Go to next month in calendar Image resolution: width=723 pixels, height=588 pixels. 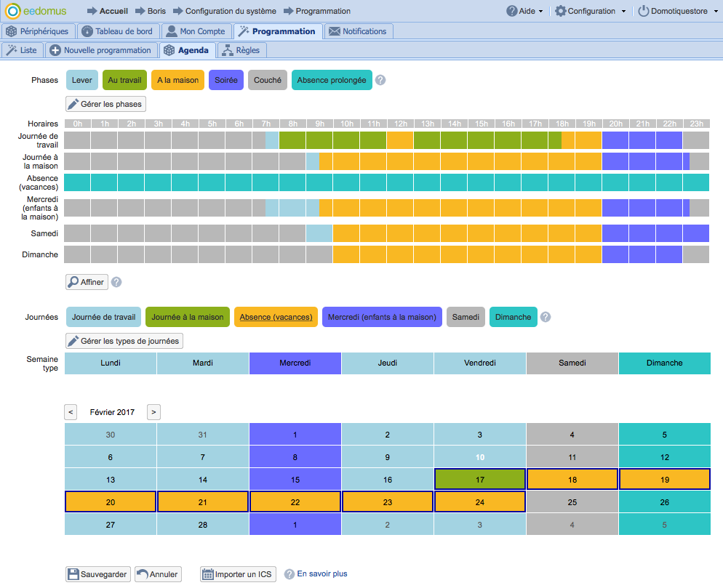click(x=153, y=412)
